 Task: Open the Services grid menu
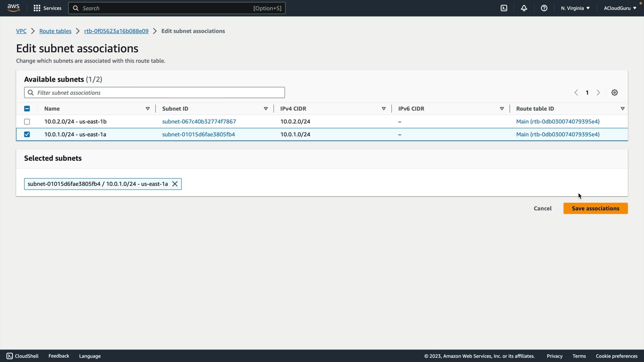(x=47, y=8)
